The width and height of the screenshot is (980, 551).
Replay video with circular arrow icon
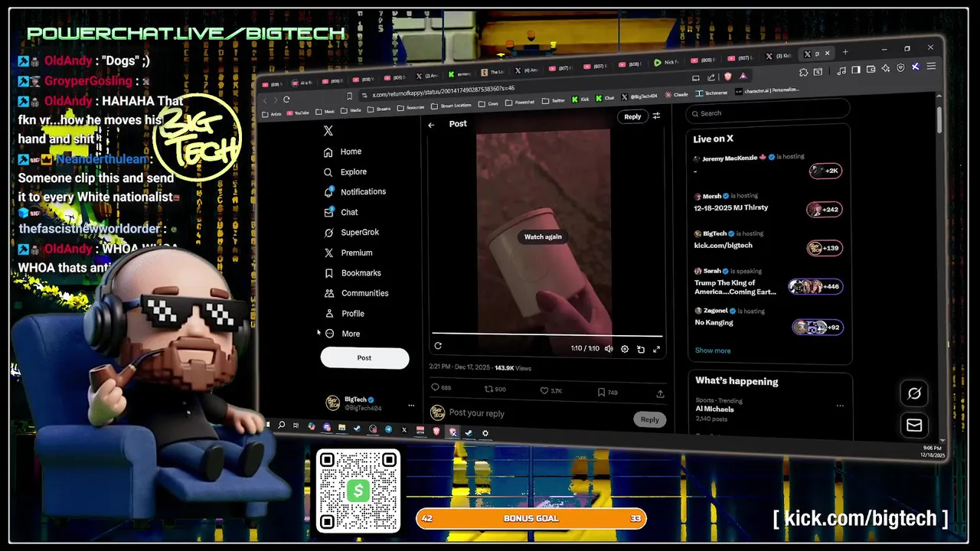point(438,346)
